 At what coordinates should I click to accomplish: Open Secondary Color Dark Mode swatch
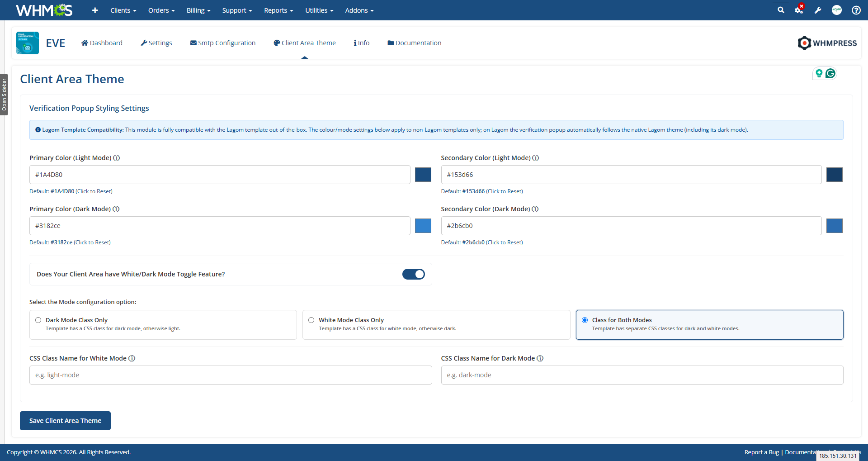[x=835, y=226]
